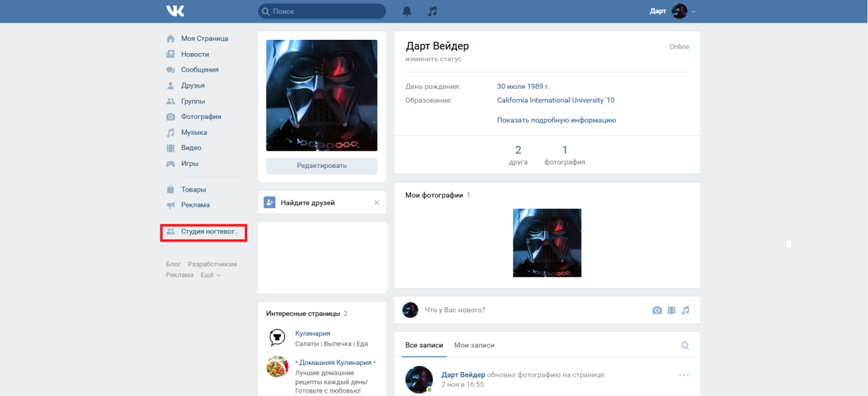
Task: Click the post timestamp 2 ноя в 16:55
Action: (x=463, y=385)
